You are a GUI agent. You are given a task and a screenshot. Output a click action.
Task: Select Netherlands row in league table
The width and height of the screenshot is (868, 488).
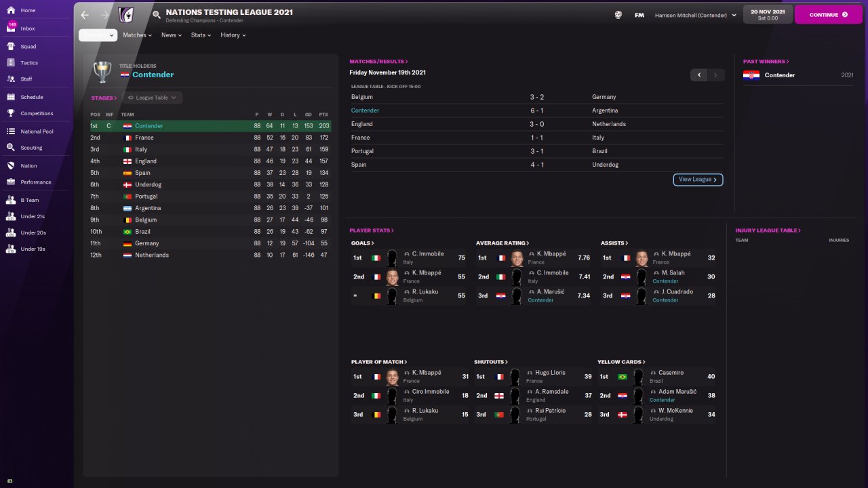click(210, 255)
